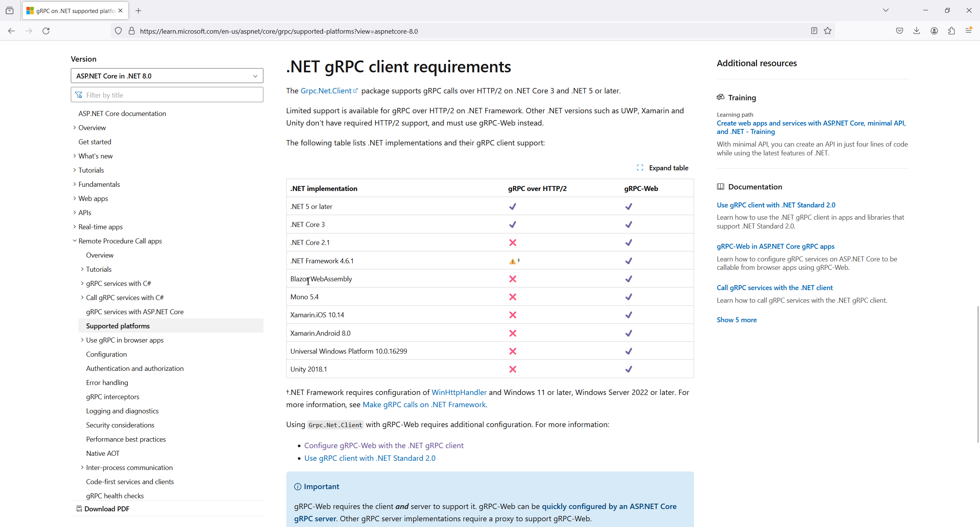Open the account profile icon

point(934,31)
